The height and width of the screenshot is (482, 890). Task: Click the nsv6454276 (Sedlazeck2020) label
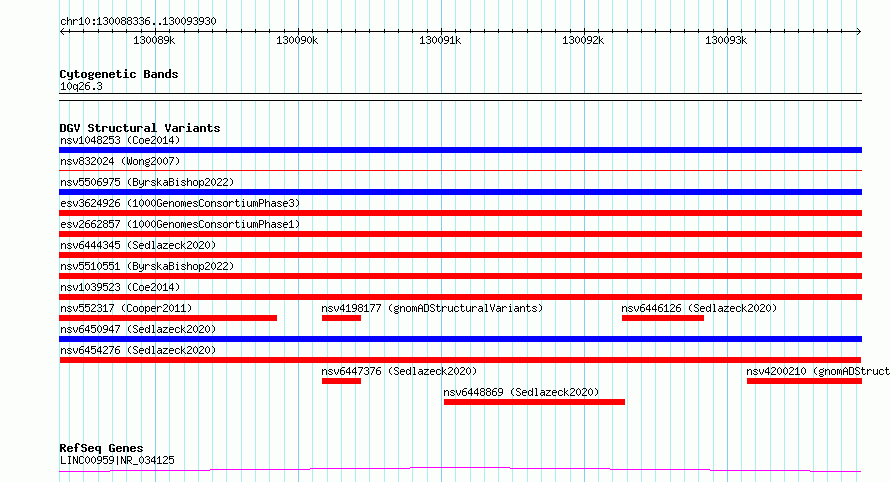coord(138,350)
